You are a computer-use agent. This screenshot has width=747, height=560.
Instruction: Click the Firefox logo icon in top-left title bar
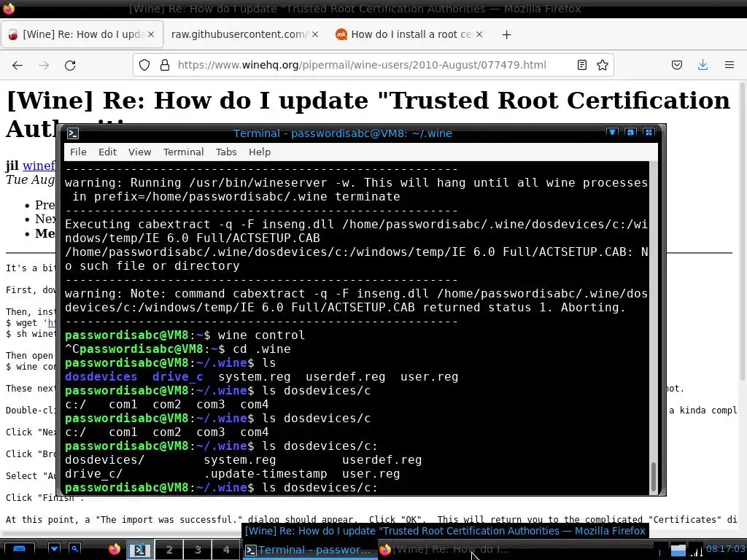tap(9, 8)
